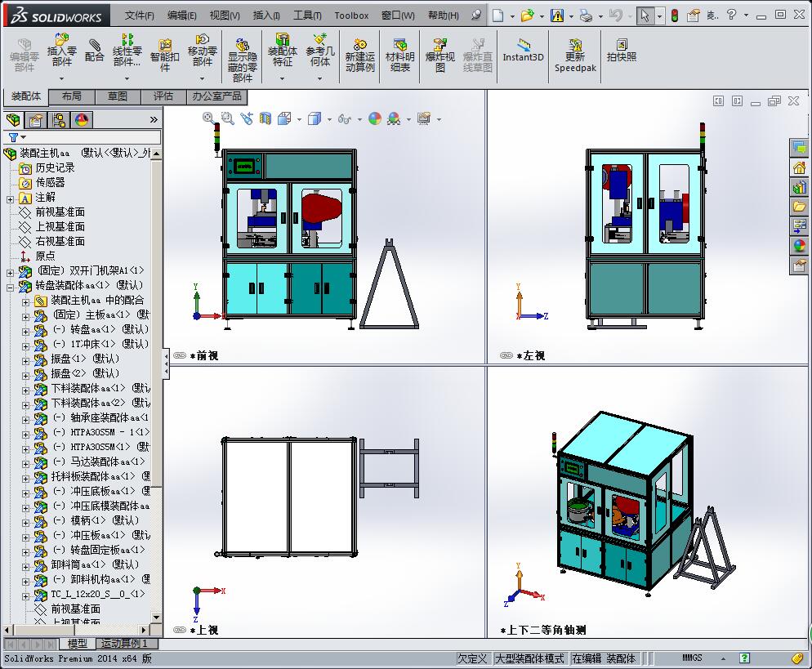Open the Display Style dropdown arrow
Image resolution: width=812 pixels, height=669 pixels.
tap(329, 119)
